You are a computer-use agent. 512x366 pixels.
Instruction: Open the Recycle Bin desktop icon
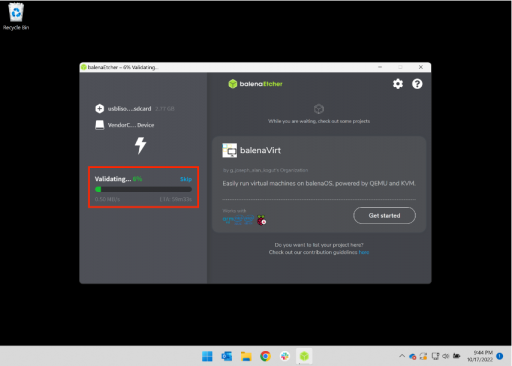point(16,17)
